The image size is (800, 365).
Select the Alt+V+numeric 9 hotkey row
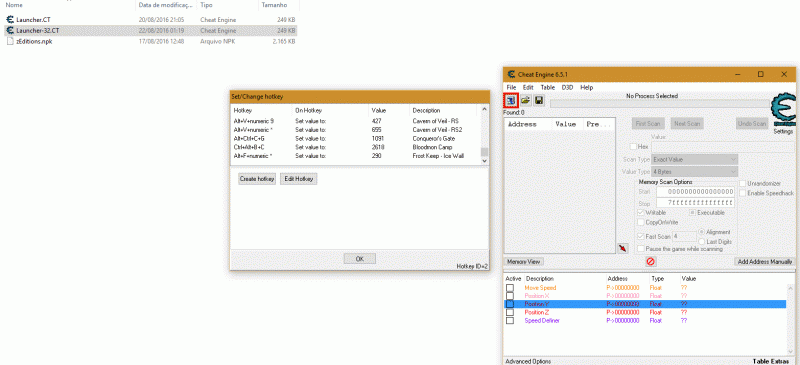point(356,121)
